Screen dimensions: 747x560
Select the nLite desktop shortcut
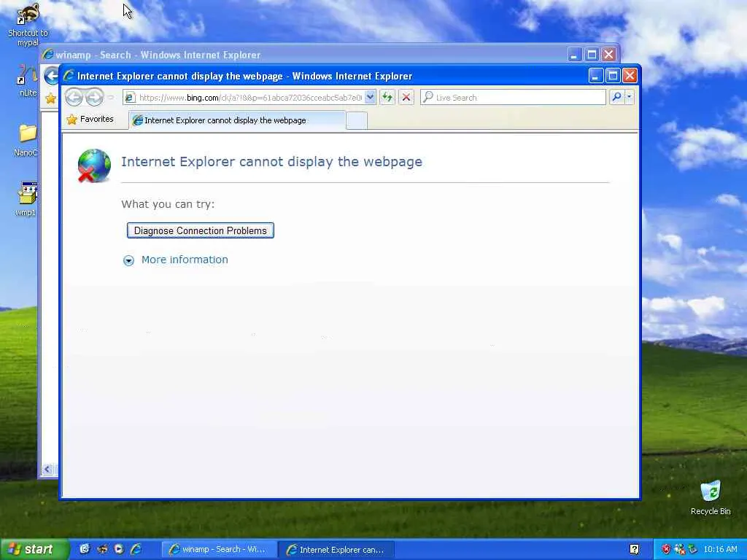[28, 80]
